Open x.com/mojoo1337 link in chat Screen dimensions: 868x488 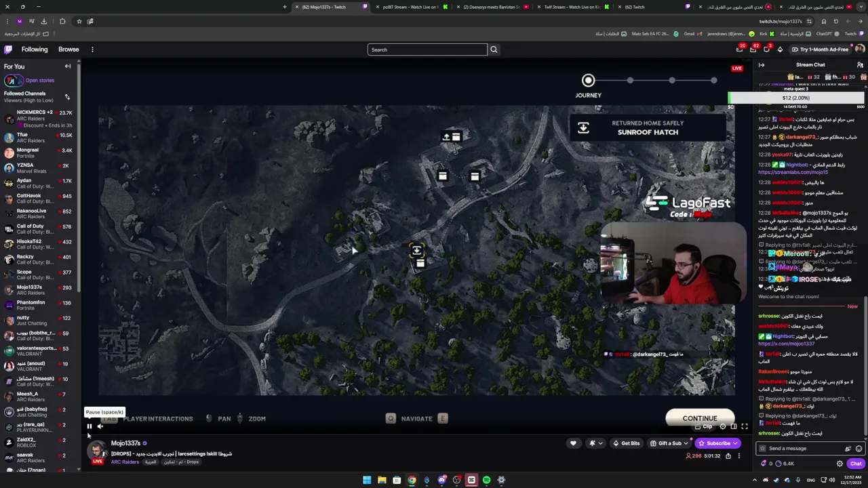coord(786,344)
